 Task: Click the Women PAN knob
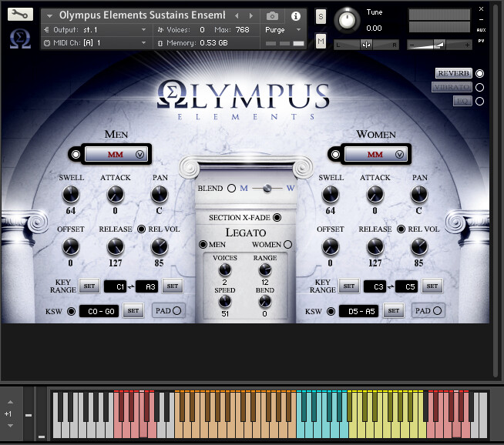click(x=419, y=194)
